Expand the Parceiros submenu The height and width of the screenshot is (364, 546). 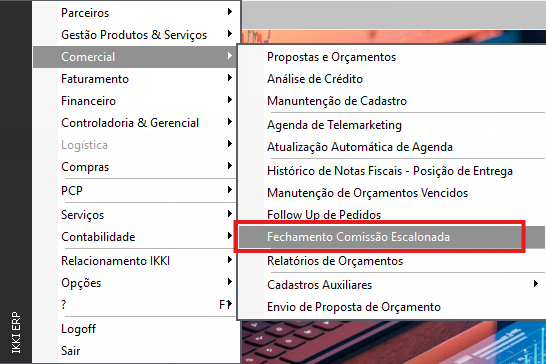point(135,13)
